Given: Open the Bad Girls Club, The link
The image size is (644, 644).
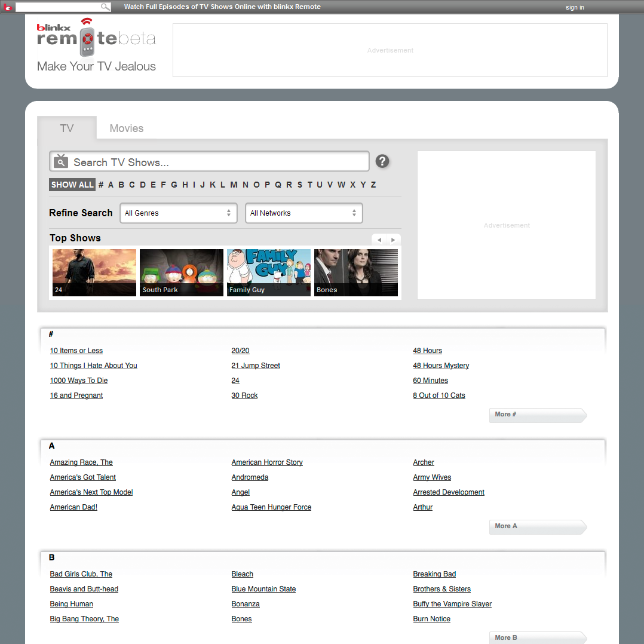Looking at the screenshot, I should pos(81,574).
